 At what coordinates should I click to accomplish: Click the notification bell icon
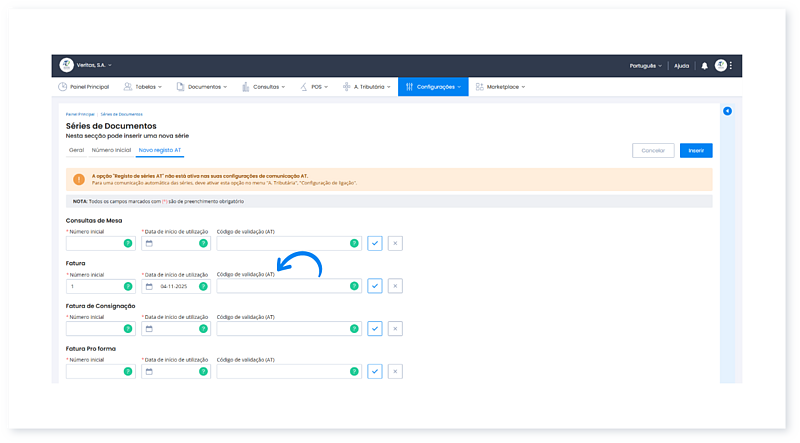coord(704,66)
